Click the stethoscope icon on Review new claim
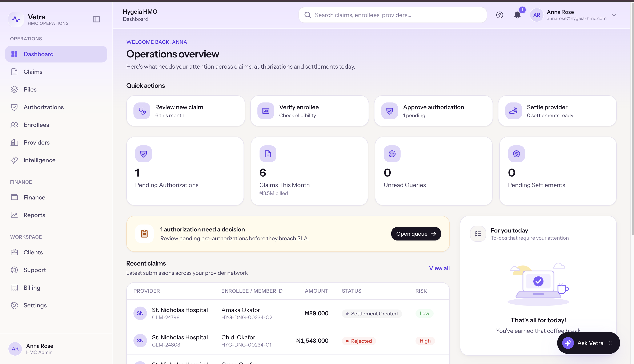 (x=142, y=111)
